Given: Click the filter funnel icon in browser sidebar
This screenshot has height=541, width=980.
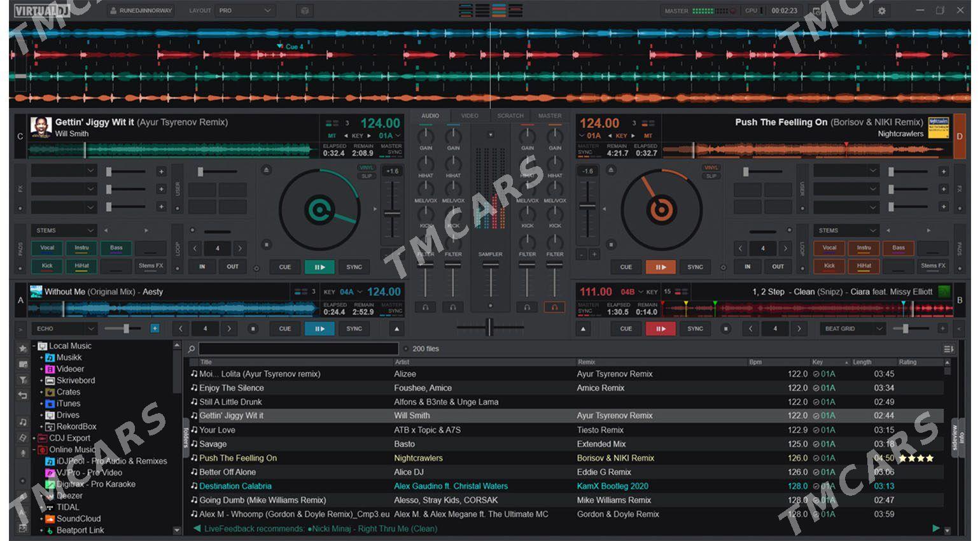Looking at the screenshot, I should (23, 380).
